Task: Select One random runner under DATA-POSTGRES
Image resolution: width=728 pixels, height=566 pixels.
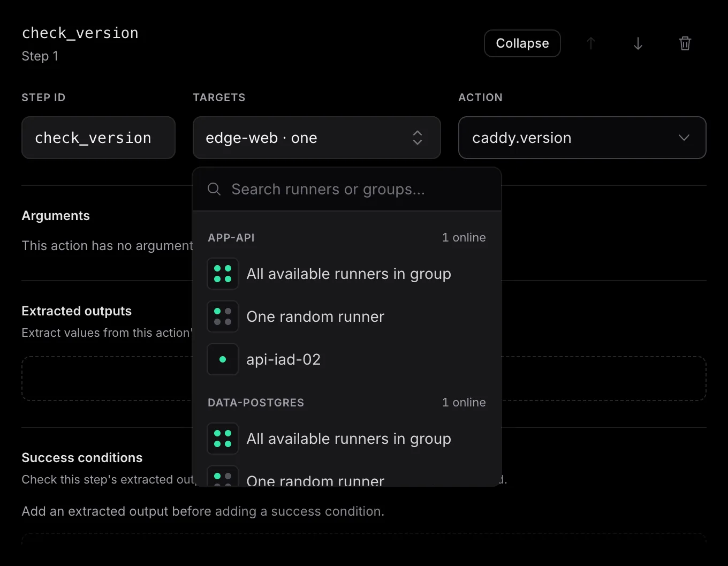Action: point(347,477)
